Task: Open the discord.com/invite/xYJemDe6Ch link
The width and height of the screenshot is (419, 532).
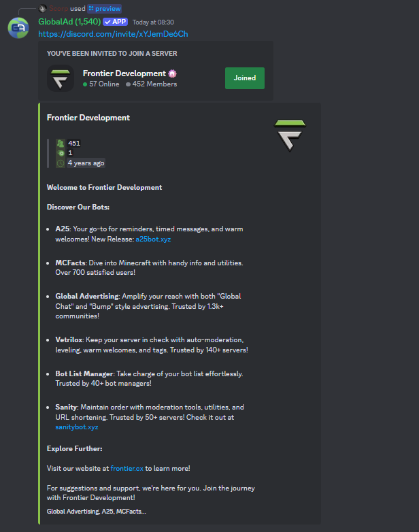Action: tap(113, 34)
